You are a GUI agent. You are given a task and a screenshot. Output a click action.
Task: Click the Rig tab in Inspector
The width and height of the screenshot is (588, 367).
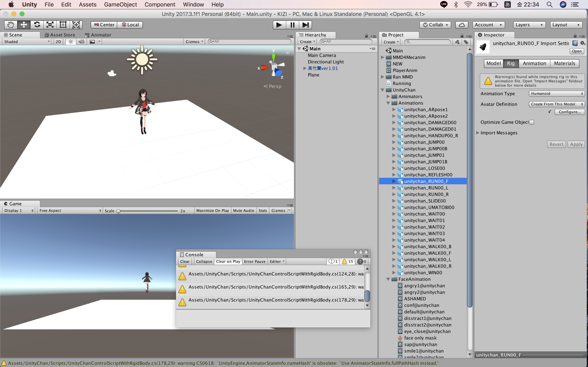[x=511, y=63]
